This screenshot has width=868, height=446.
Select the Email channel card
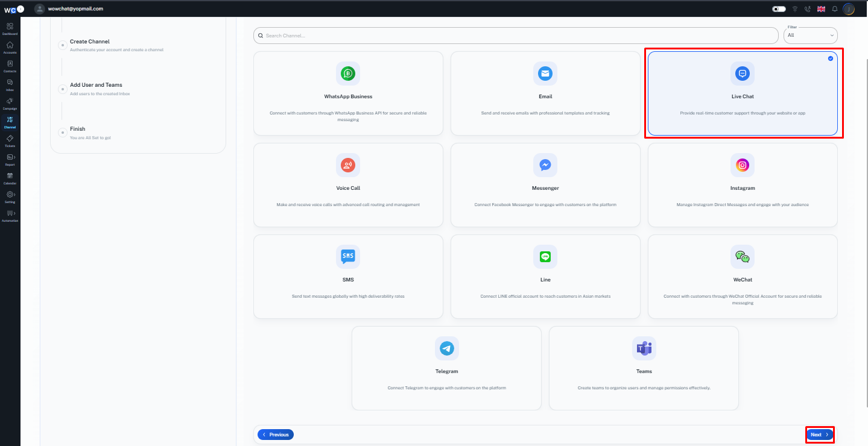[545, 93]
